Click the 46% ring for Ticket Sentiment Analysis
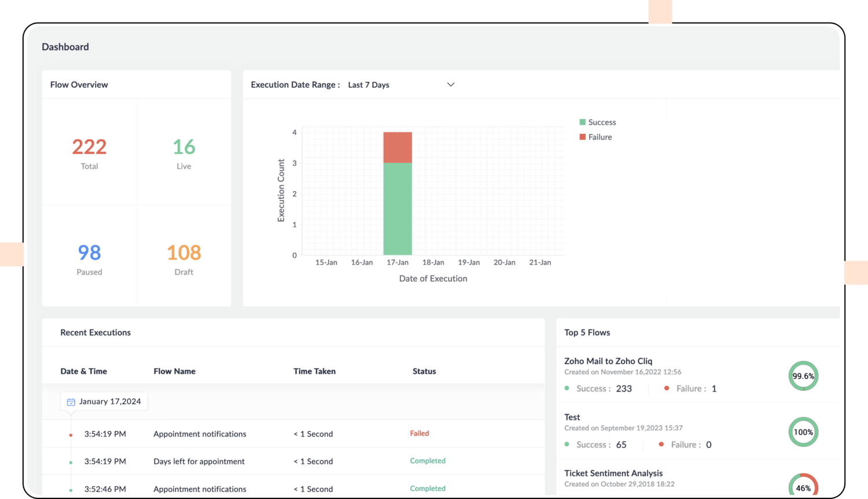This screenshot has width=868, height=499. click(803, 486)
